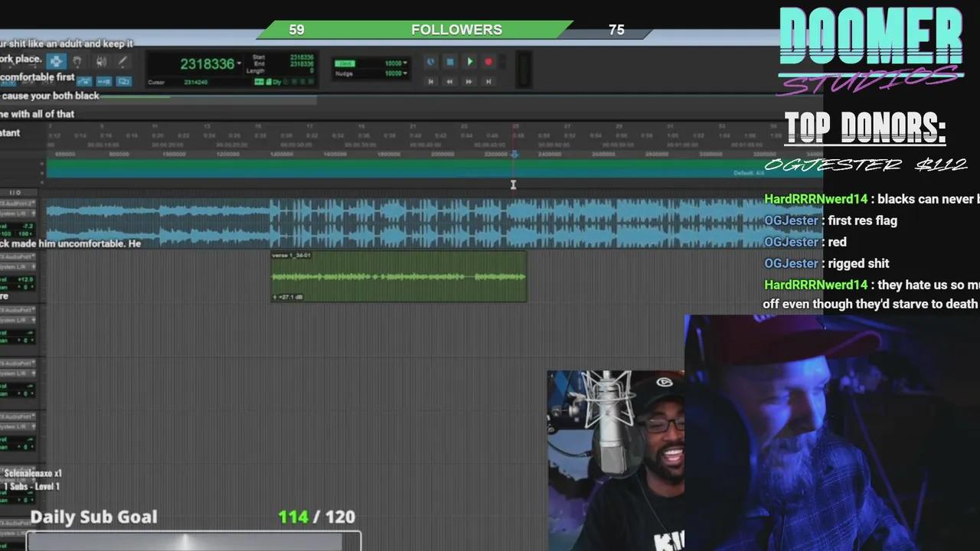Open System L/R output of verse clip track
Screen dimensions: 980x551
[x=18, y=267]
